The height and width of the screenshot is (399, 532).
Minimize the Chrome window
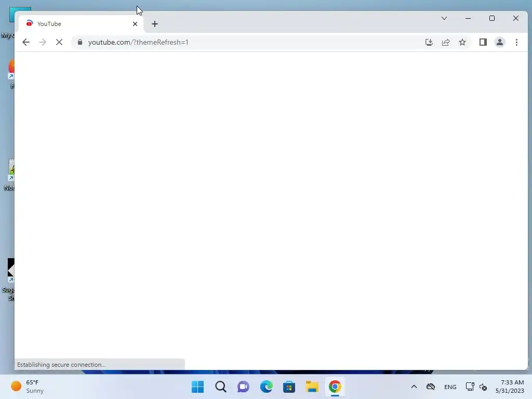pos(468,18)
